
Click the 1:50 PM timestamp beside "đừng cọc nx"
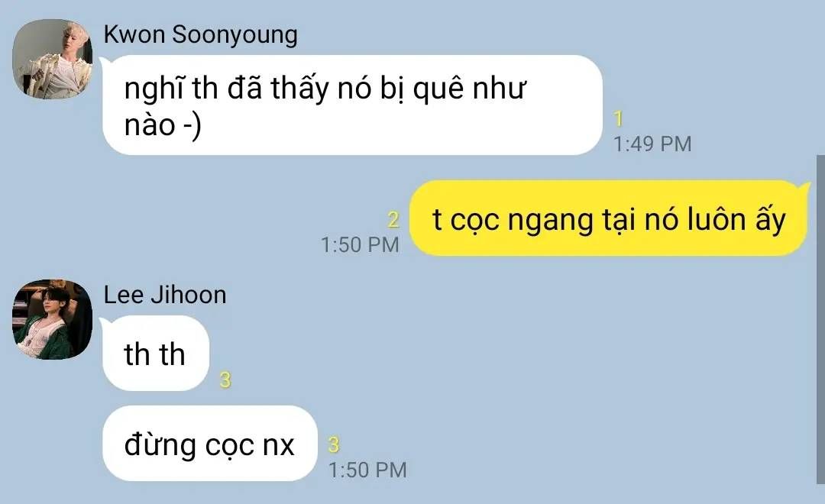367,470
